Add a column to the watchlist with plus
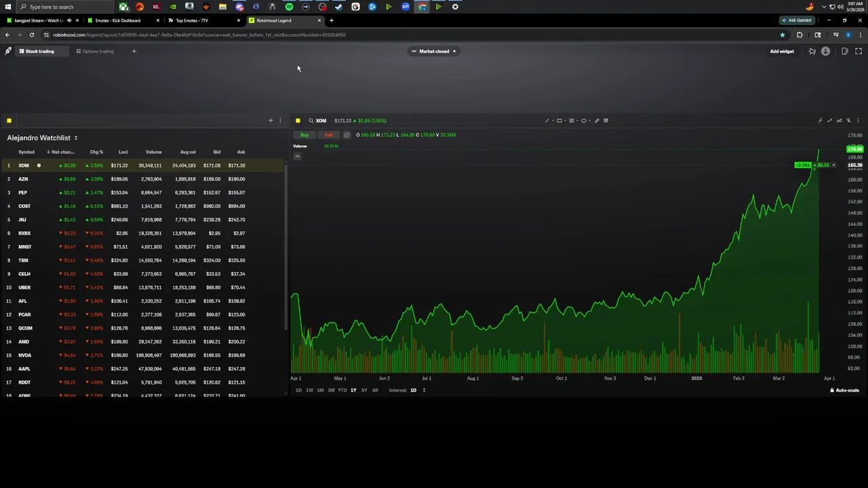The width and height of the screenshot is (868, 488). coord(271,121)
